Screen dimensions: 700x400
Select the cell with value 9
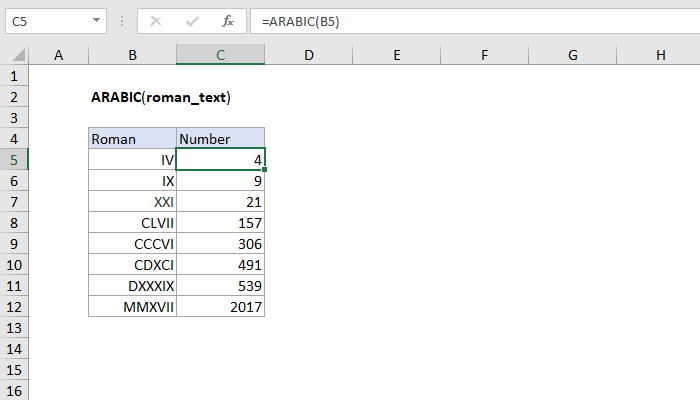click(x=221, y=181)
